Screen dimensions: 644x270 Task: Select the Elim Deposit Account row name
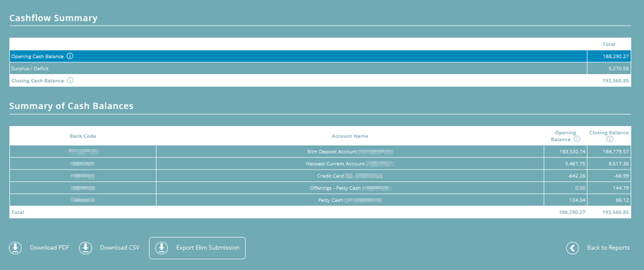click(332, 151)
